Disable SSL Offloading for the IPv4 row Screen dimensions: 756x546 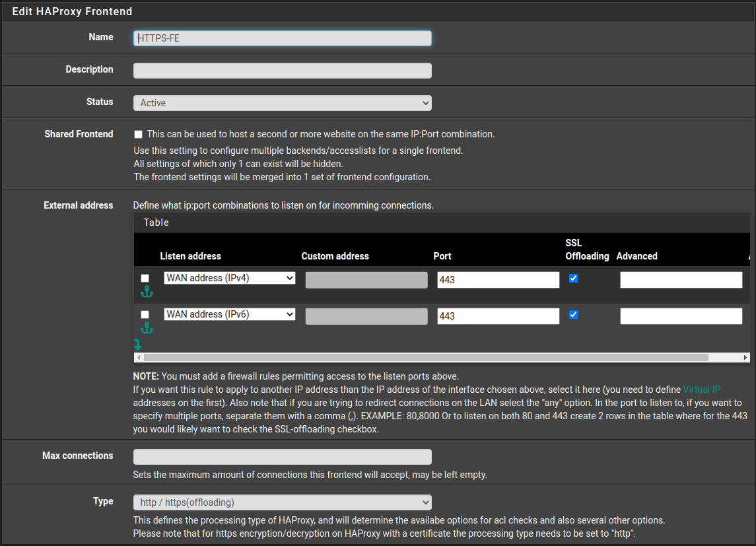[572, 278]
